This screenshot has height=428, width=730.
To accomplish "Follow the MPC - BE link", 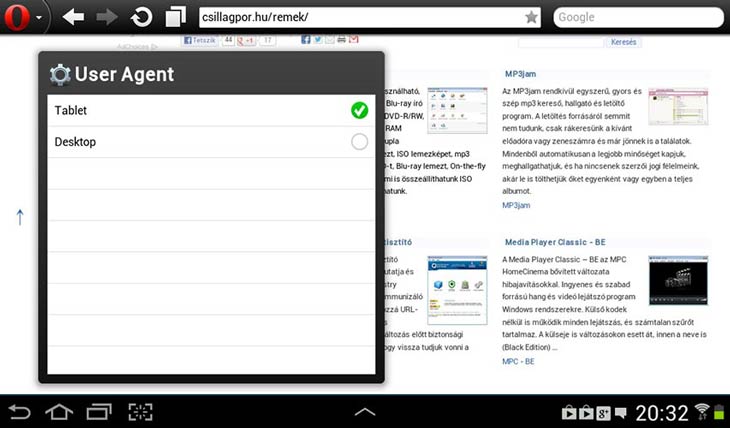I will coord(518,361).
